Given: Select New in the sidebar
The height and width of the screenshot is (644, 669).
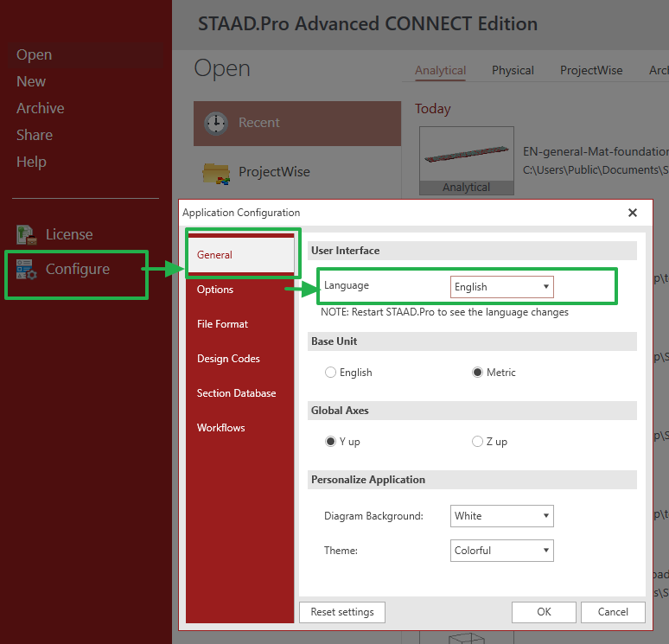Looking at the screenshot, I should click(x=31, y=81).
